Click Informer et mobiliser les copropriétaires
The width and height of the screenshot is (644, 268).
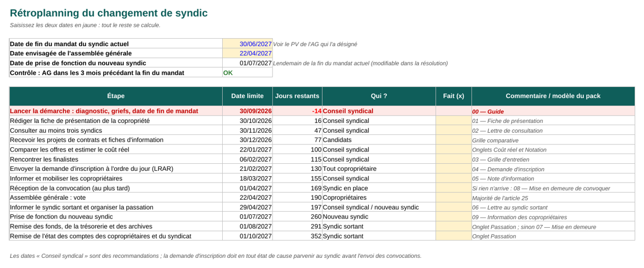(116, 178)
